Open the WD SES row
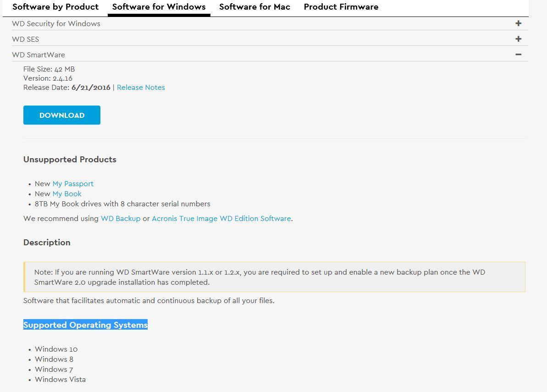The image size is (547, 392). click(270, 39)
